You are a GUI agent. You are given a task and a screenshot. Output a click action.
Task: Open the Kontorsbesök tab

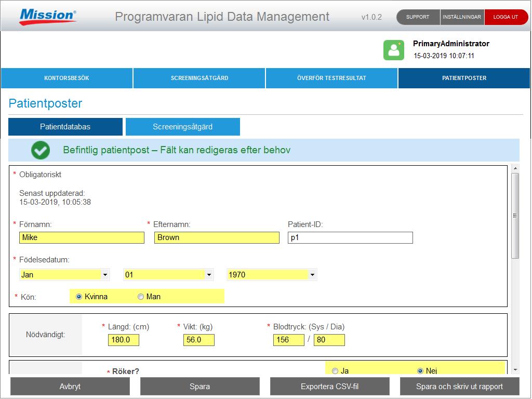pos(67,78)
